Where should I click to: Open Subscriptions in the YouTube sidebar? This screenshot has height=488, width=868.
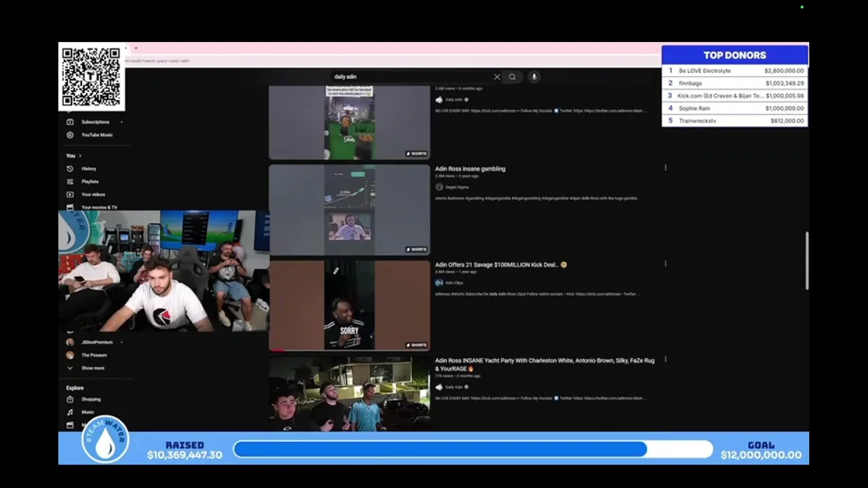coord(95,122)
